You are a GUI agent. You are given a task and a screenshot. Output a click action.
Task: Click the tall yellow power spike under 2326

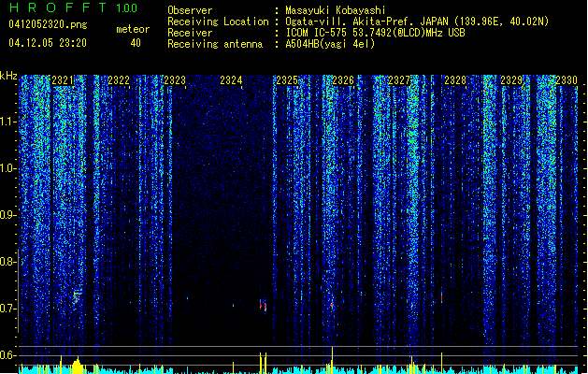pyautogui.click(x=332, y=360)
